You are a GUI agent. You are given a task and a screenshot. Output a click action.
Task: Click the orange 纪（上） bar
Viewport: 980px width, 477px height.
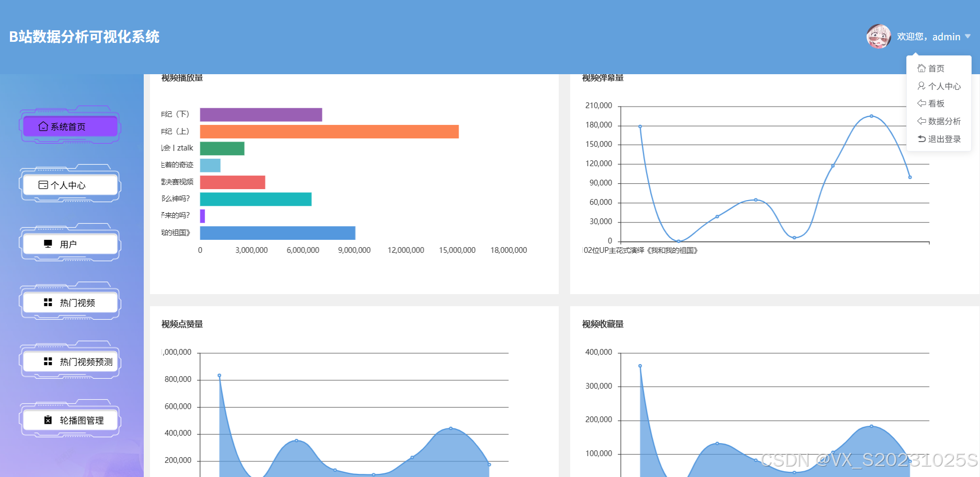[x=329, y=132]
